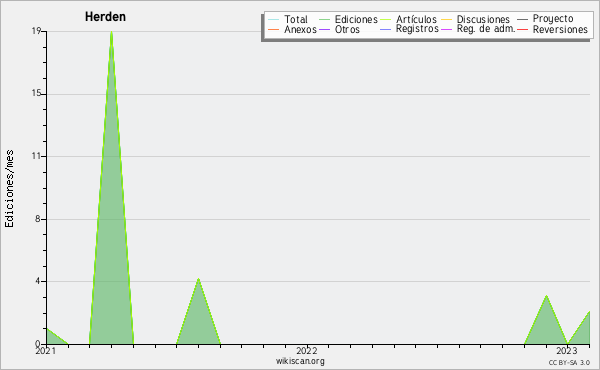Click the 'Reg. de adm.' legend label
The height and width of the screenshot is (370, 600).
pyautogui.click(x=486, y=29)
